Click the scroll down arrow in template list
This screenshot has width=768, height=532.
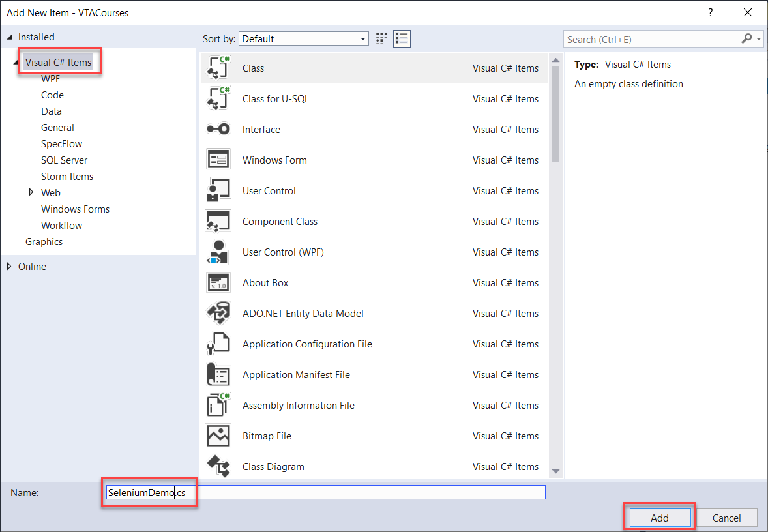click(x=555, y=471)
